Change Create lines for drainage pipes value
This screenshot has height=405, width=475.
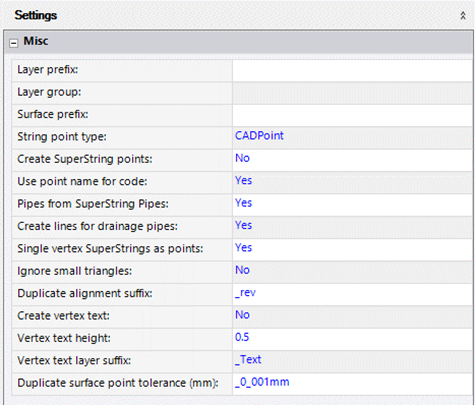coord(352,227)
